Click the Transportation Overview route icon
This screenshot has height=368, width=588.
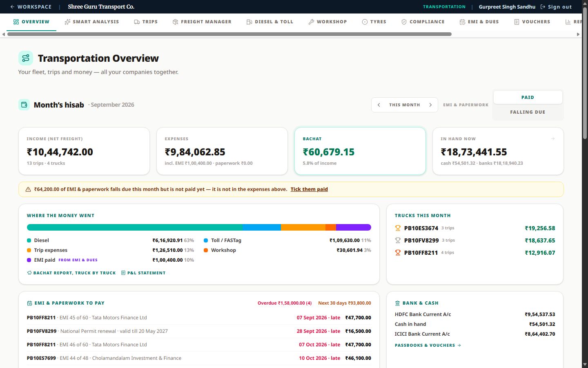(x=26, y=58)
